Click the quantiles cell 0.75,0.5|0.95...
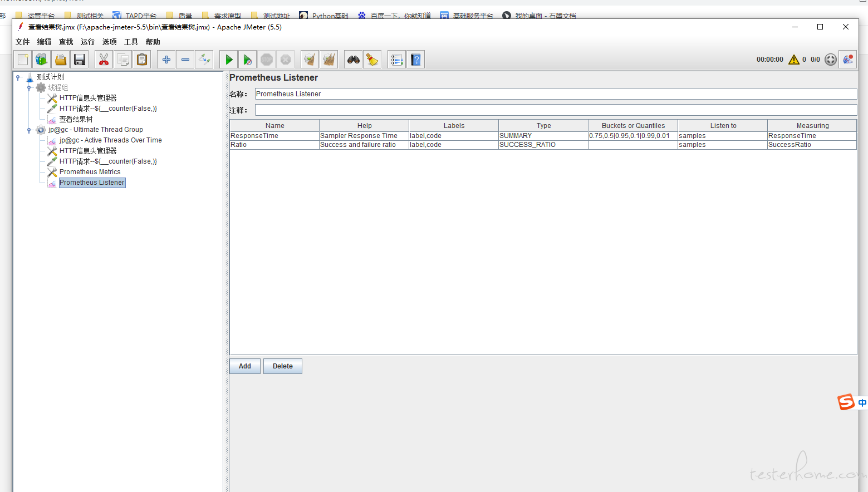 (633, 136)
